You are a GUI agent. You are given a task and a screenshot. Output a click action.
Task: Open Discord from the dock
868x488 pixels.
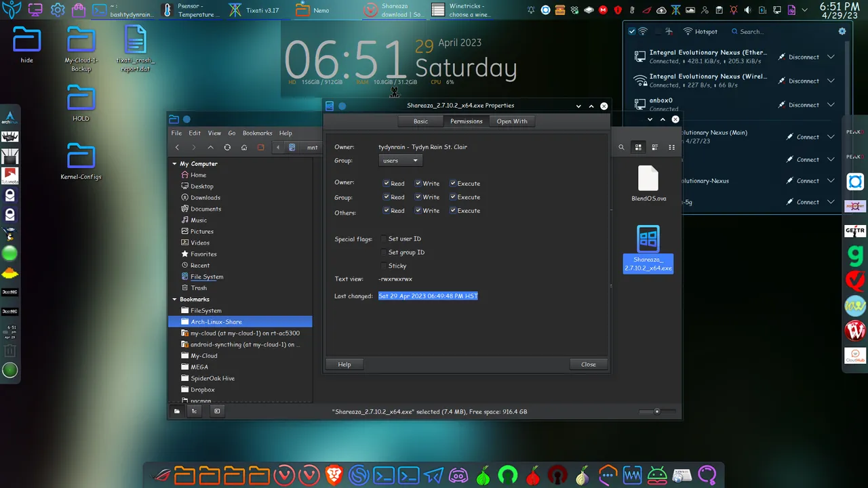458,475
